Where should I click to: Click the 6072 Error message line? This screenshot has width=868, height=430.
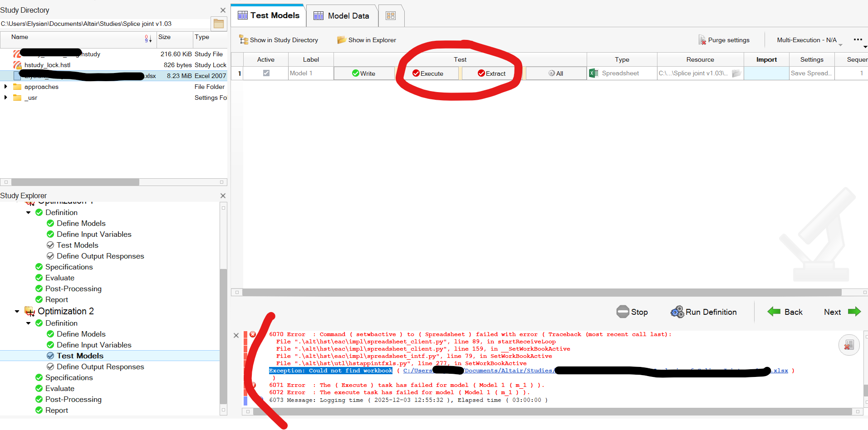coord(399,392)
